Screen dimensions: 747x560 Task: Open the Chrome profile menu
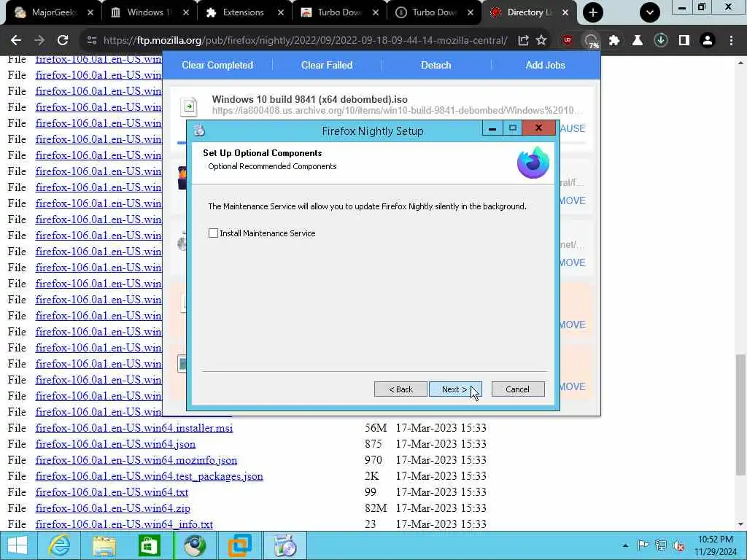pos(708,41)
